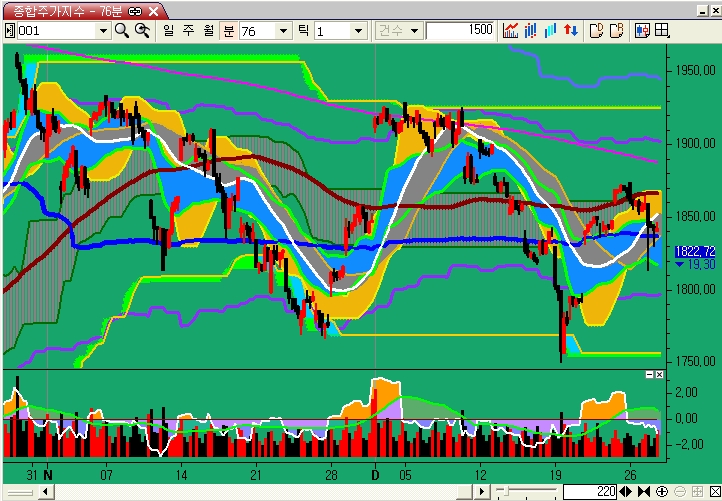
Task: Click the link icon in the chart title tab
Action: [134, 10]
